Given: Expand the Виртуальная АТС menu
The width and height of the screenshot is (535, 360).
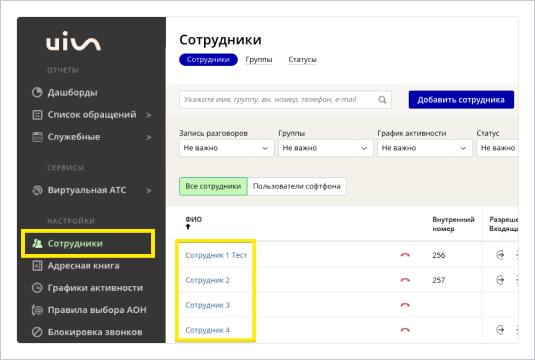Looking at the screenshot, I should tap(91, 190).
